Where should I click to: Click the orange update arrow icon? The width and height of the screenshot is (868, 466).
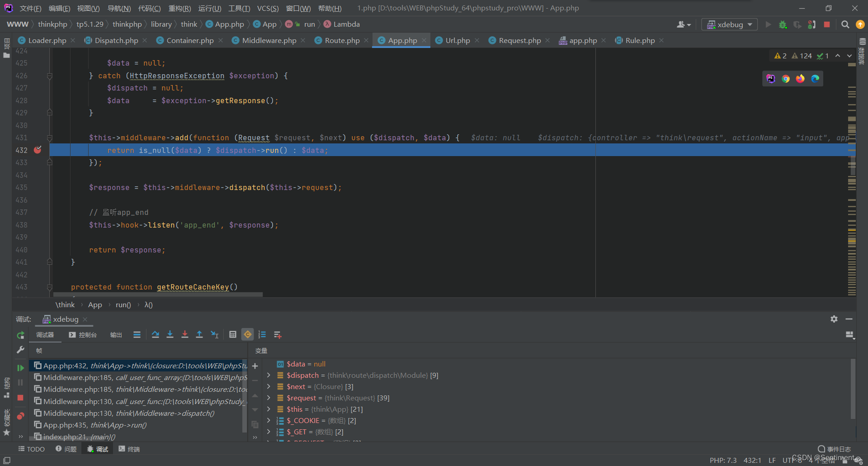point(860,24)
